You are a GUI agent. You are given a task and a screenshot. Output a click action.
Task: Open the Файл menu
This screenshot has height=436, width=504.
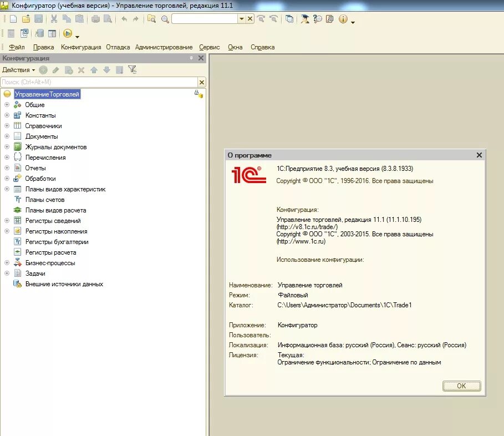(x=17, y=47)
